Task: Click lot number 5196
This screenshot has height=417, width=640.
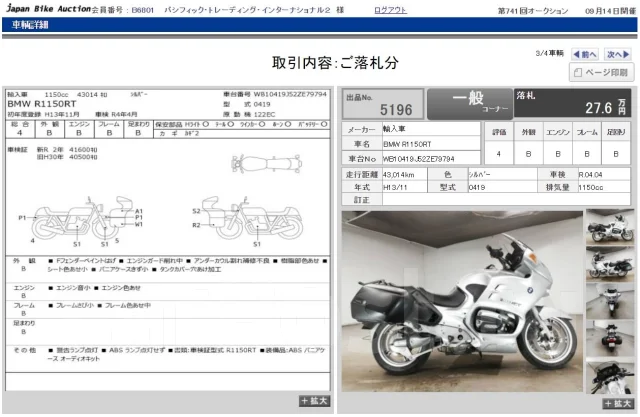Action: coord(396,110)
